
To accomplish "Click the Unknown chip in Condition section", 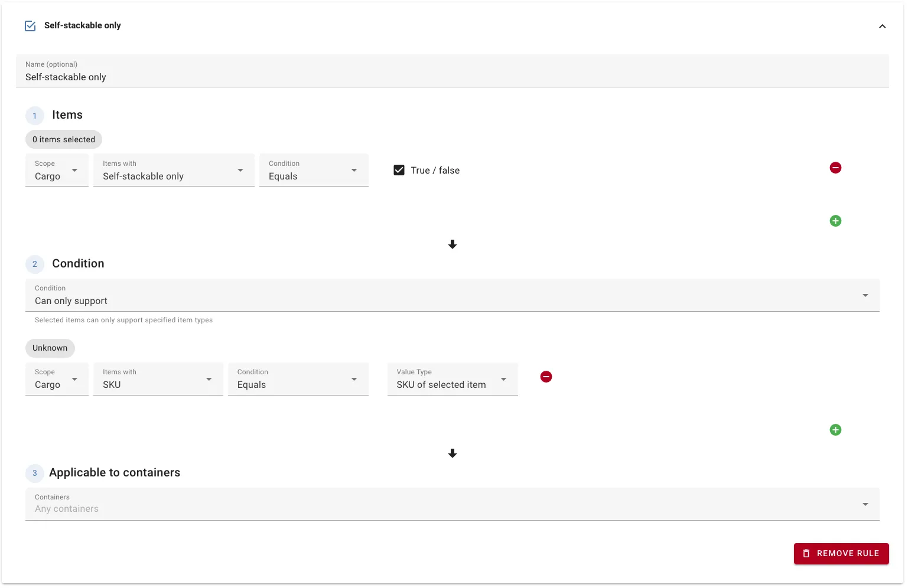I will 50,348.
